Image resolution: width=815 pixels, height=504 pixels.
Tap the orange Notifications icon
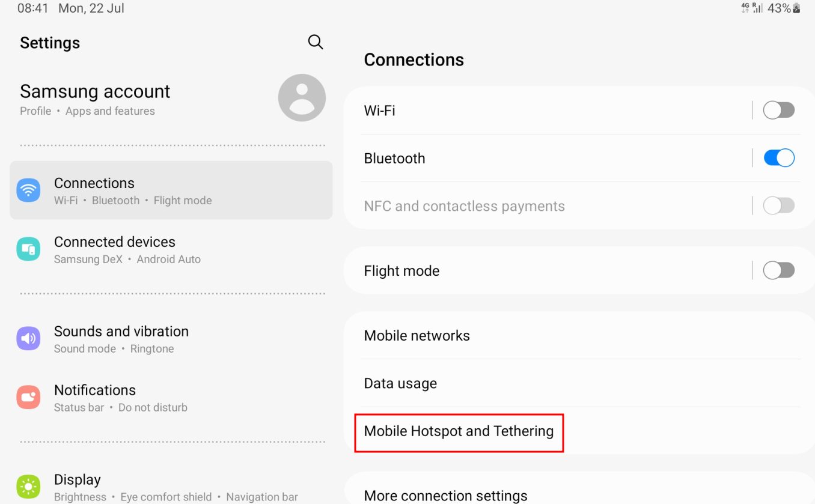coord(28,398)
